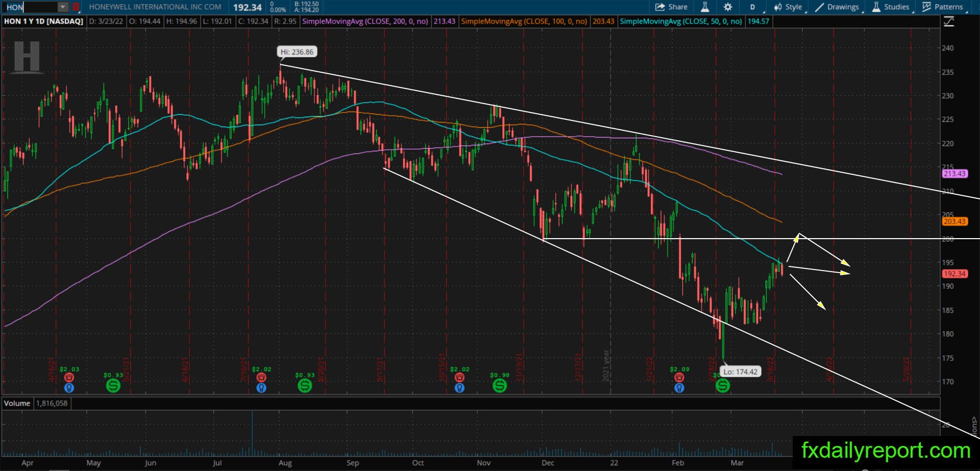
Task: Click the purple 213.43 price axis tag
Action: (x=955, y=174)
